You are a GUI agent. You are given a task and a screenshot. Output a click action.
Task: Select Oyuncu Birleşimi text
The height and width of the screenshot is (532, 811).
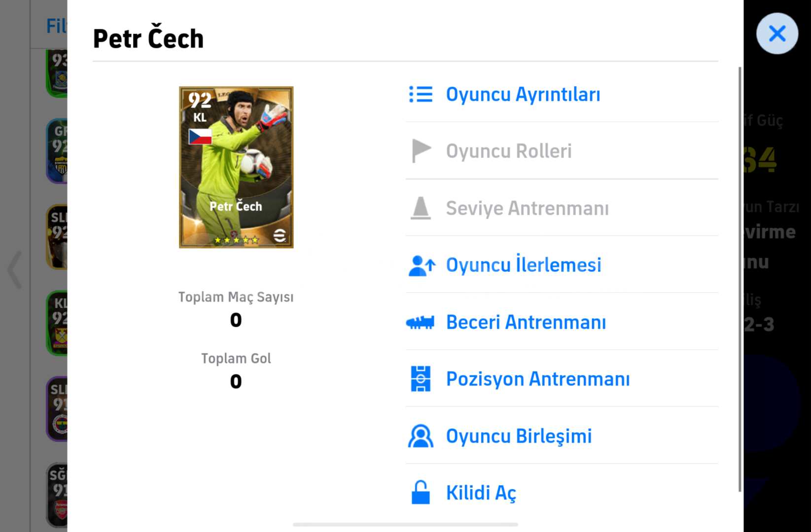point(519,436)
